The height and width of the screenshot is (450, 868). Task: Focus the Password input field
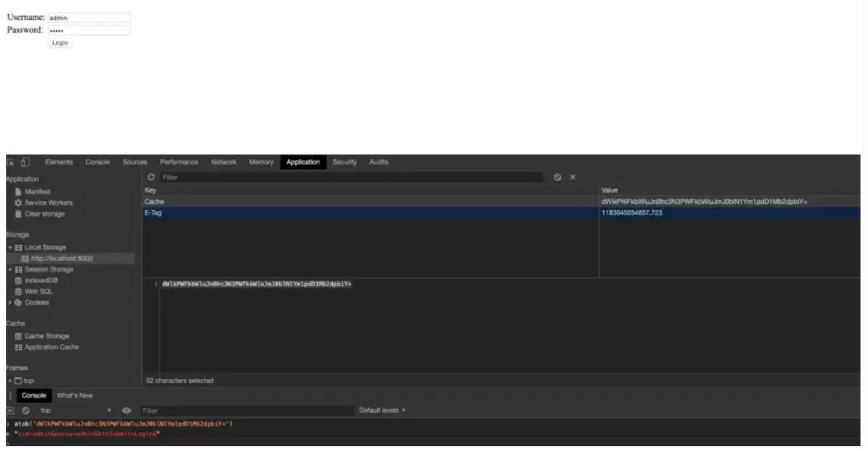pyautogui.click(x=89, y=30)
